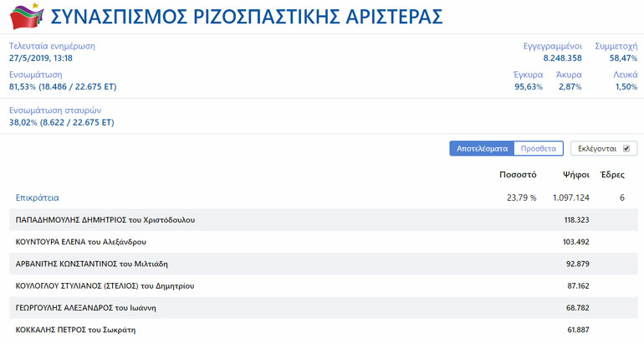
Task: Open the Επικράτεια link
Action: [x=38, y=198]
